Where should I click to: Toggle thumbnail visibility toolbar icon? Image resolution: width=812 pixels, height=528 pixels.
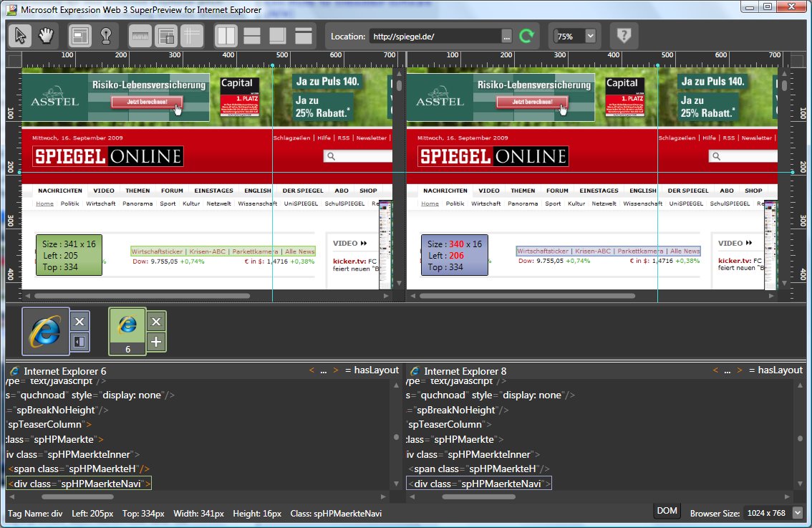(x=165, y=36)
